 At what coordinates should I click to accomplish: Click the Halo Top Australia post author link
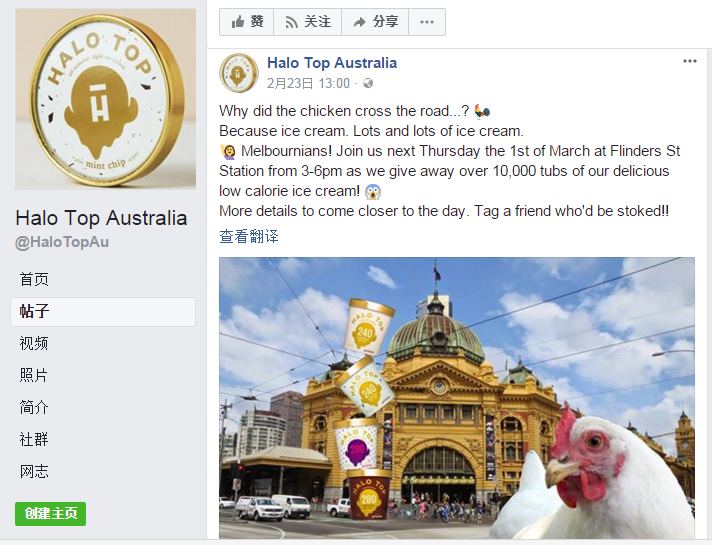[x=332, y=63]
